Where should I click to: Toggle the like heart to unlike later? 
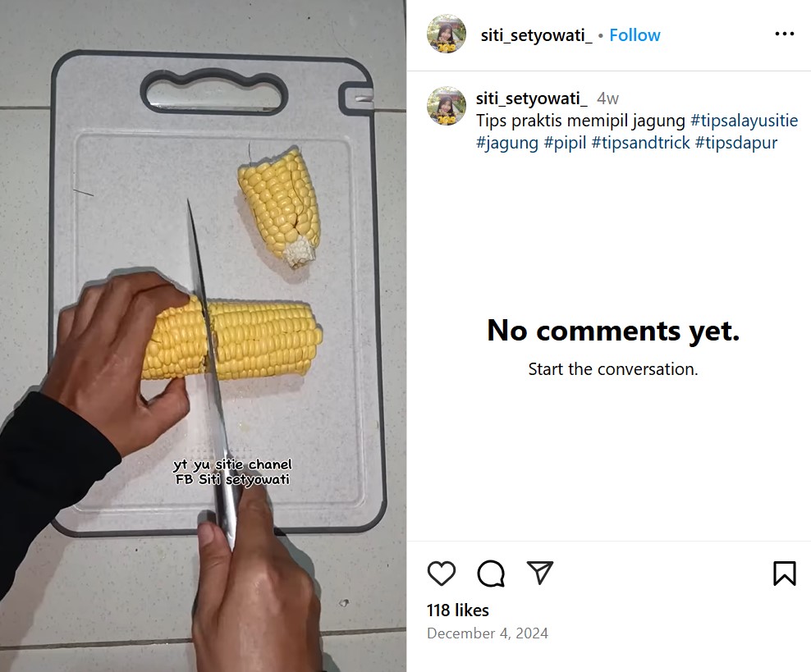442,574
